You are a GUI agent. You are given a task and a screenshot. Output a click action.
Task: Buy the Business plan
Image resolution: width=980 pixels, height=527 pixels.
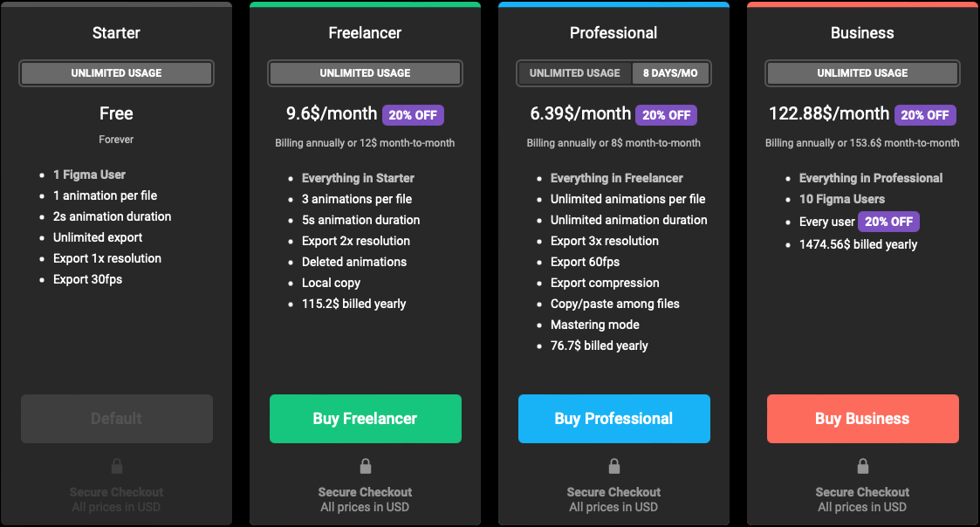click(863, 419)
